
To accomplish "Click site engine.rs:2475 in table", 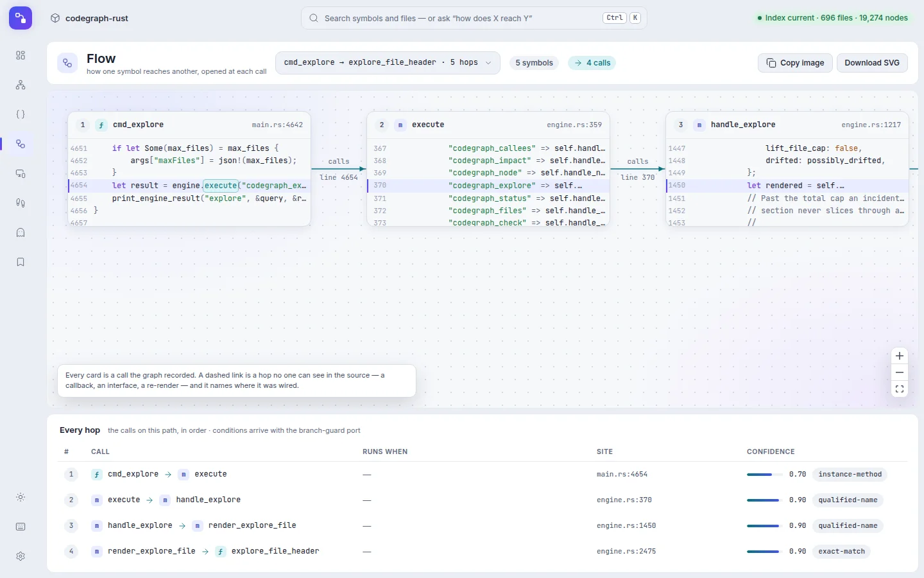I will [x=626, y=551].
